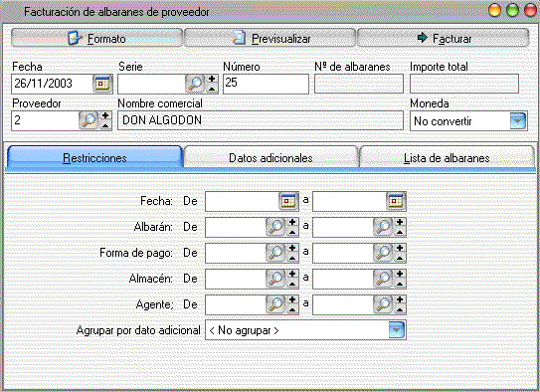Viewport: 540px width, 392px height.
Task: Click the Número input field
Action: 266,84
